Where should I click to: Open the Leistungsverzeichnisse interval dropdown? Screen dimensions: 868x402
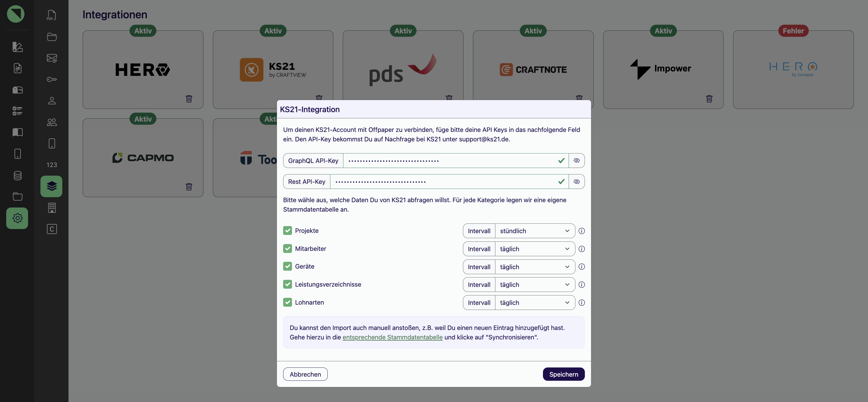coord(535,285)
